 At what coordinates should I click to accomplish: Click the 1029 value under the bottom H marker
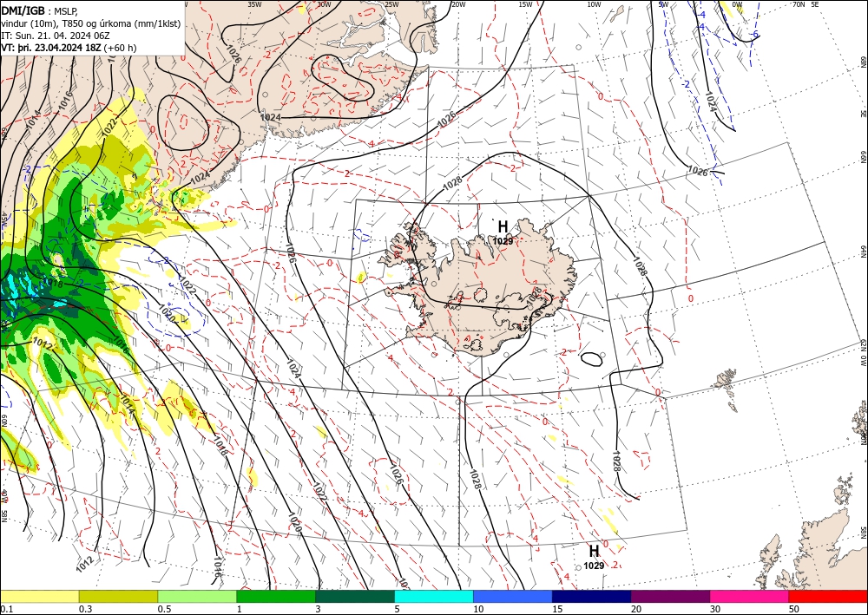tap(594, 566)
